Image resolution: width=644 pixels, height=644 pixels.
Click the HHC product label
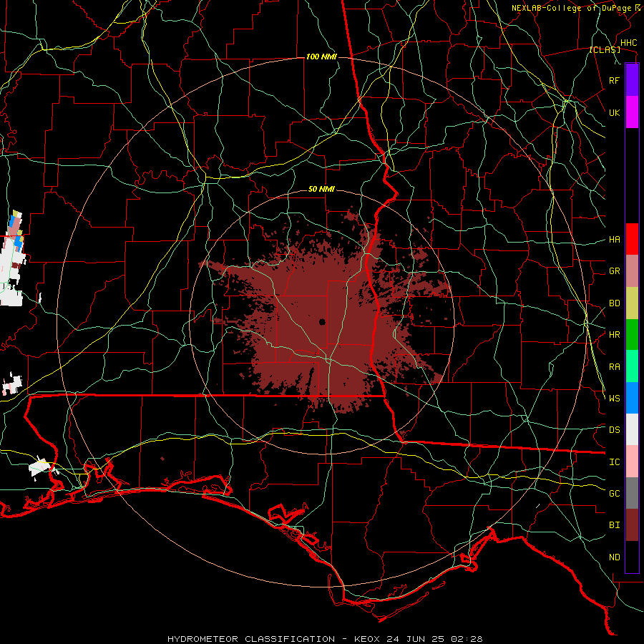tap(629, 43)
